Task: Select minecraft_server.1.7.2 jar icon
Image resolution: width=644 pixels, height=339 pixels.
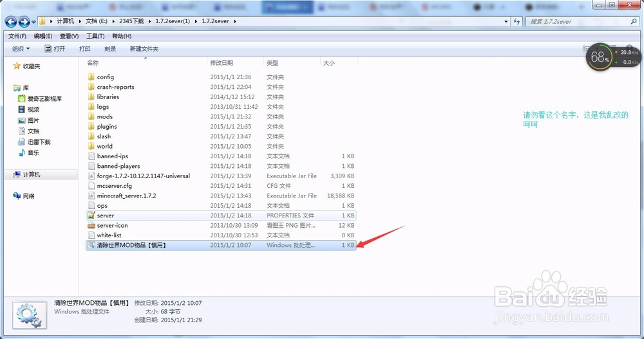Action: pos(91,196)
